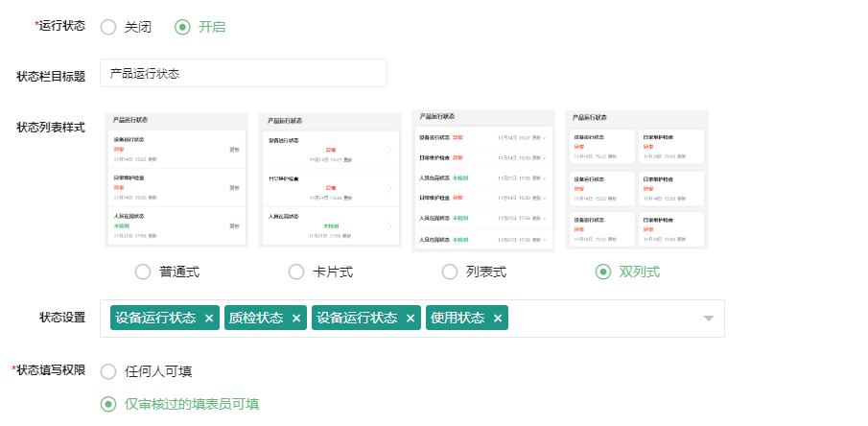Viewport: 868px width, 426px height.
Task: Choose the 卡片式 list style radio
Action: (x=296, y=272)
